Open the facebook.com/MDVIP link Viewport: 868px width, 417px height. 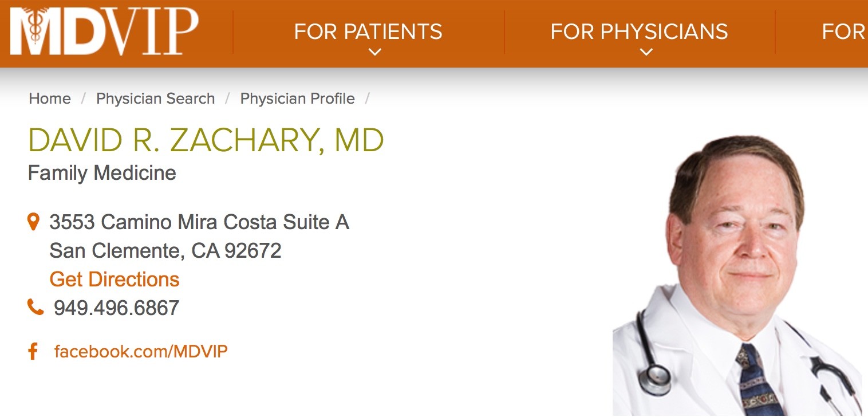click(141, 351)
